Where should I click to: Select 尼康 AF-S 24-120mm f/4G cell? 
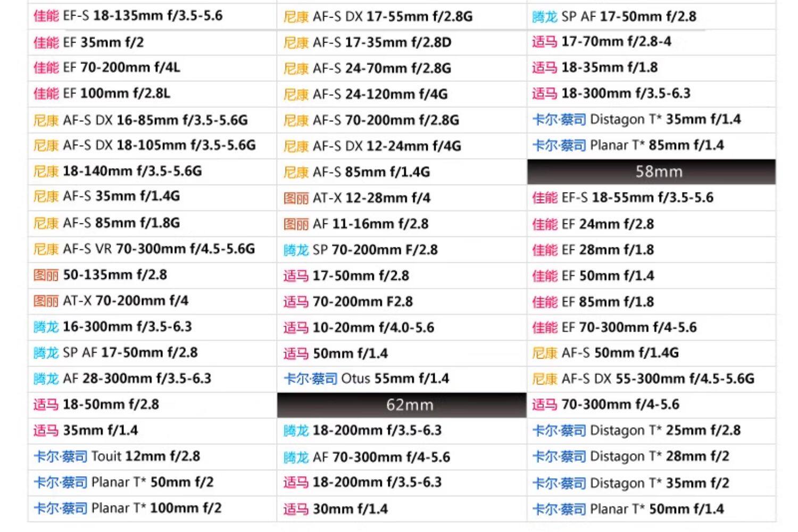tap(402, 94)
